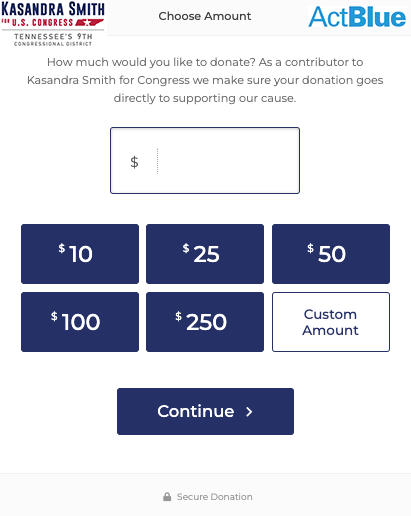Click the donation description paragraph
Image resolution: width=411 pixels, height=516 pixels.
pyautogui.click(x=205, y=80)
